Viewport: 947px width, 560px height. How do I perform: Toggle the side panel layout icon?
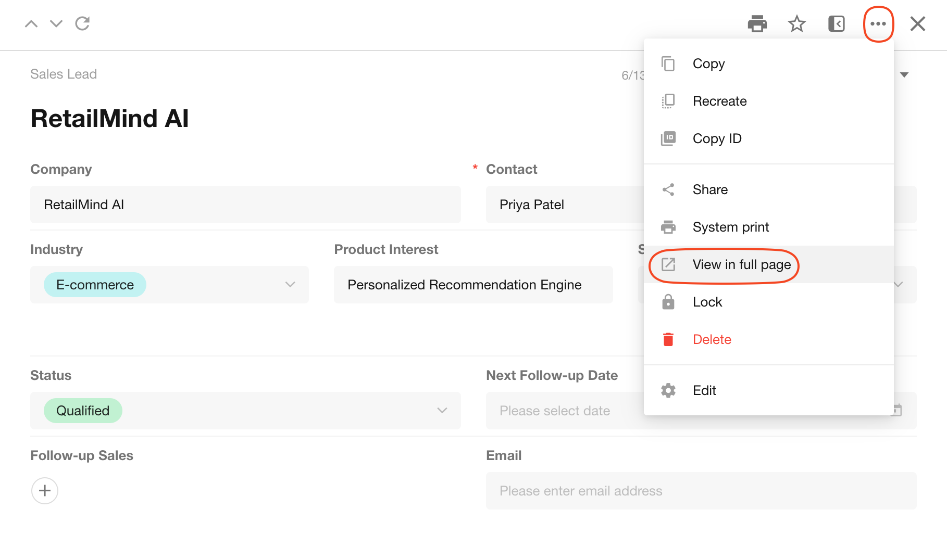[836, 24]
